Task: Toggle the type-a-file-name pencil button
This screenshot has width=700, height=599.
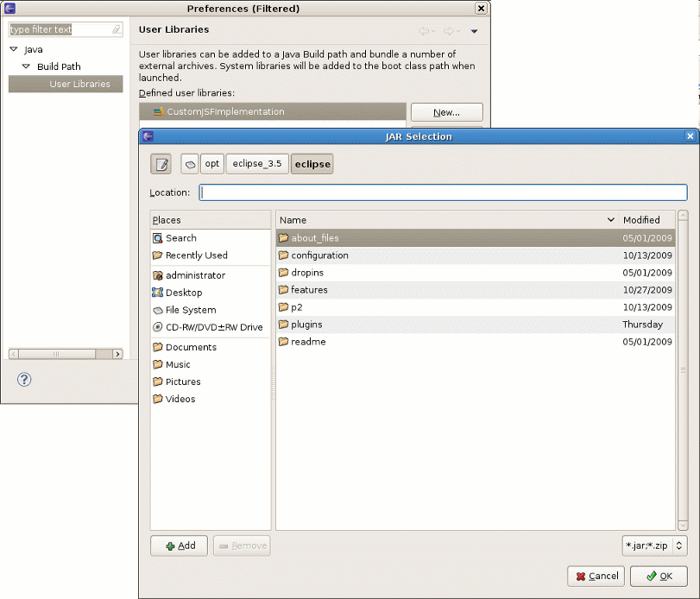Action: [x=161, y=164]
